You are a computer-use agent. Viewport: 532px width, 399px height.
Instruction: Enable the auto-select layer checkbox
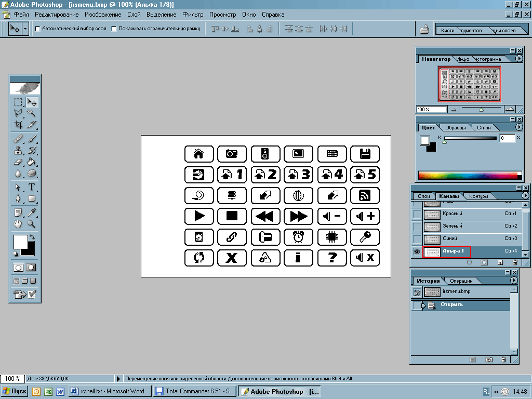[37, 29]
